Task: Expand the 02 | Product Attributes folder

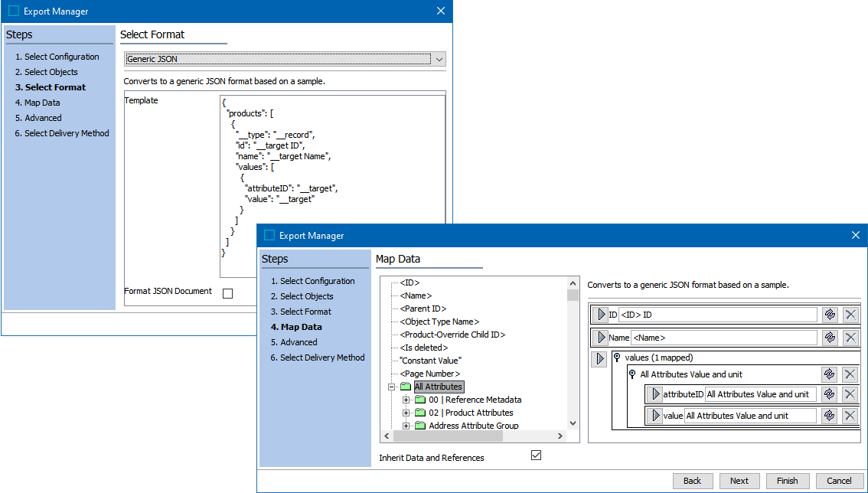Action: tap(406, 413)
